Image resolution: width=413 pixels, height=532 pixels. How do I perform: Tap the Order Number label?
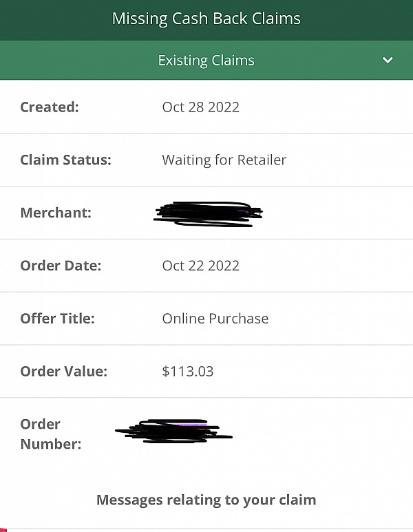tap(50, 434)
